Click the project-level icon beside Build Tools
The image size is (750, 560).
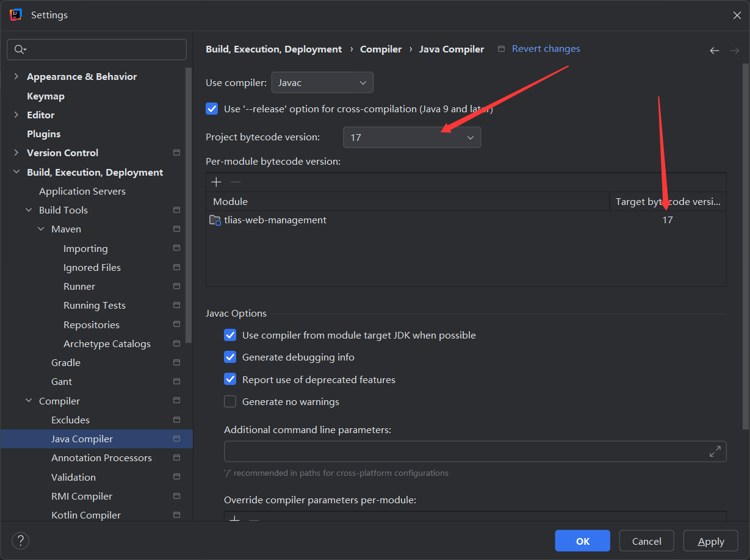[x=176, y=210]
